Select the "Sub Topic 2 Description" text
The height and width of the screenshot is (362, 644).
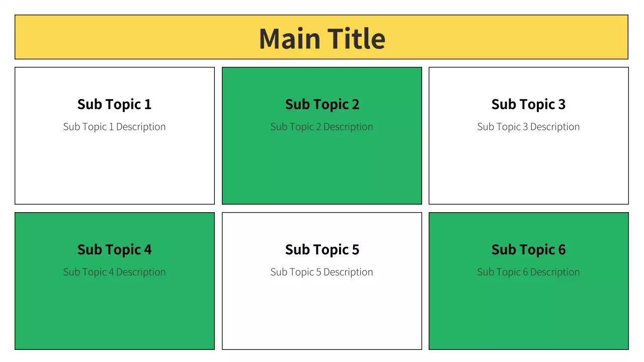pos(321,127)
